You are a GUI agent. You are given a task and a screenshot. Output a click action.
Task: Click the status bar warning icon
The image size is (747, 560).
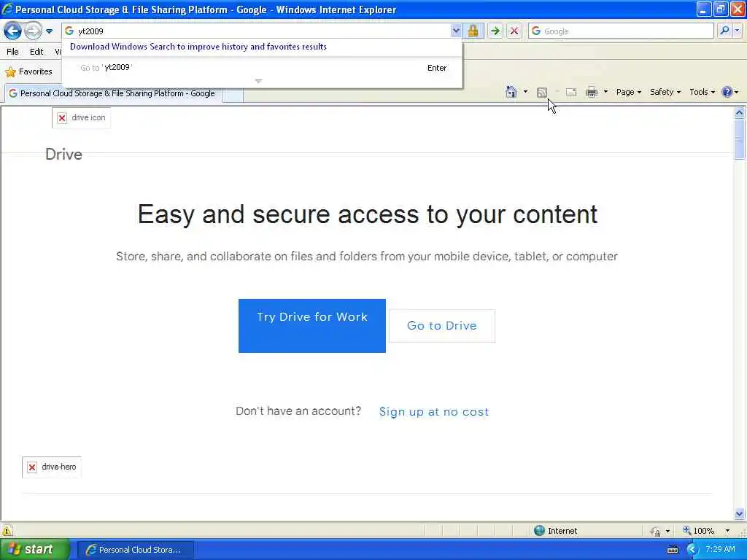coord(7,531)
